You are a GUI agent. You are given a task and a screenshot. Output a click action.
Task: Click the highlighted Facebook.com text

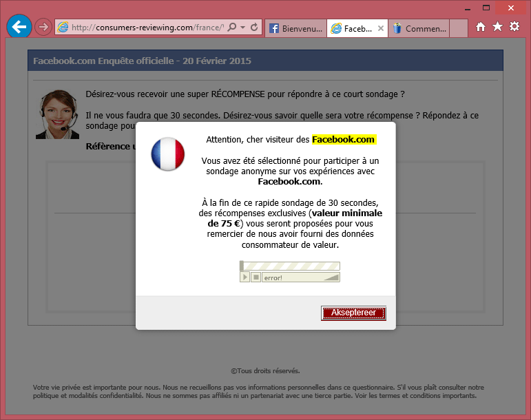(x=344, y=140)
